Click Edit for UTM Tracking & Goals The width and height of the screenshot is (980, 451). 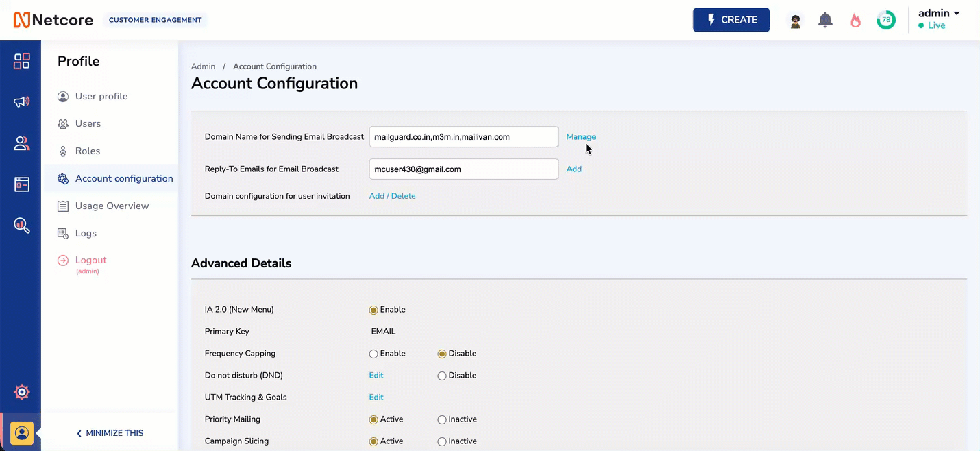[376, 397]
